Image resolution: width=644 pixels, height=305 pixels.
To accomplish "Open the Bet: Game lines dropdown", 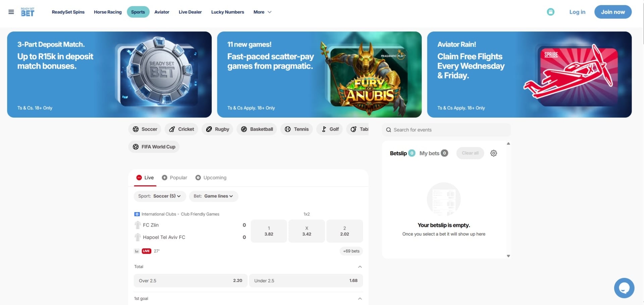I will [x=214, y=196].
